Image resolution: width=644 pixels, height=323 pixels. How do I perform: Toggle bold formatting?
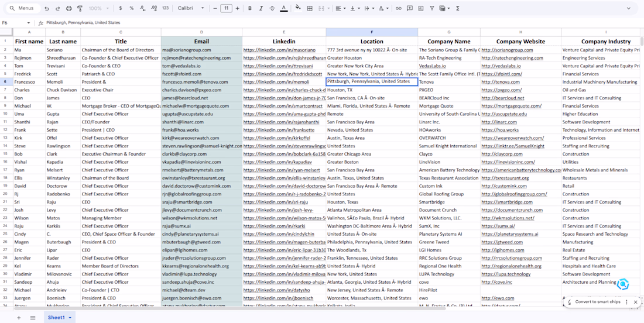(x=250, y=9)
